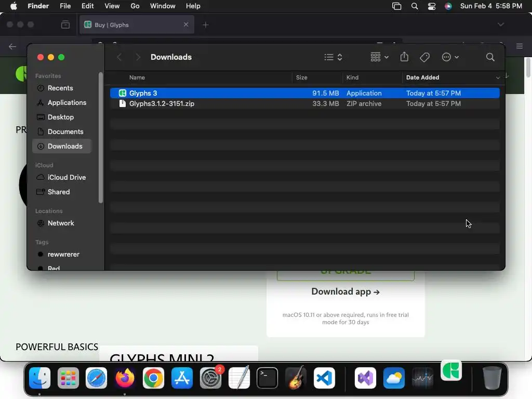Sort by the Name column header
The width and height of the screenshot is (532, 399).
[137, 78]
